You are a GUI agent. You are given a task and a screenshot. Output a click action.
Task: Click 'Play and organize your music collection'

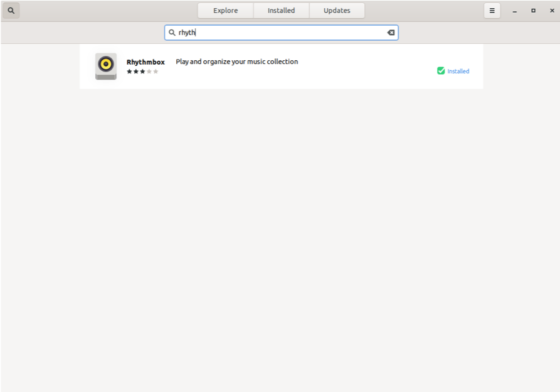[x=237, y=61]
